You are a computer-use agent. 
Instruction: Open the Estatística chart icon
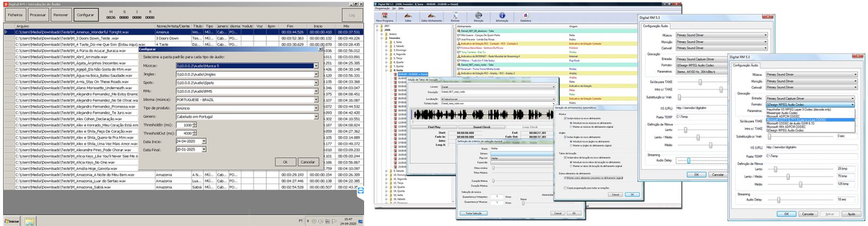pos(526,16)
